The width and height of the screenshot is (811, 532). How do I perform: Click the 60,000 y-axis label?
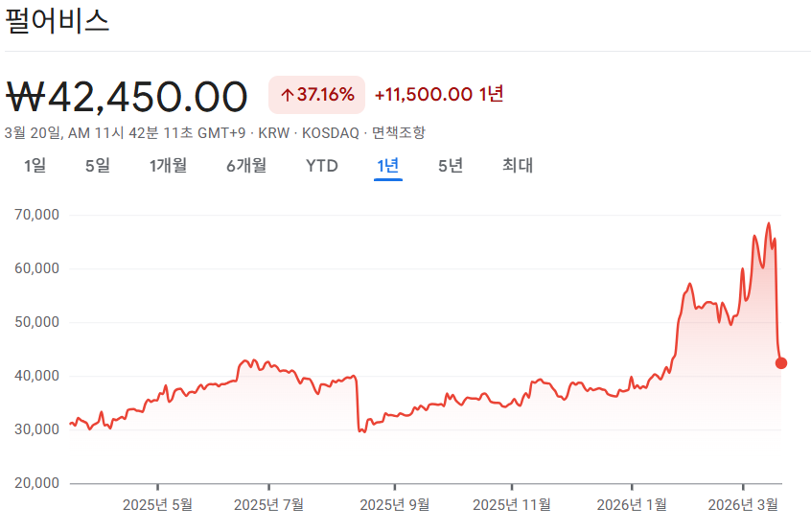click(36, 268)
